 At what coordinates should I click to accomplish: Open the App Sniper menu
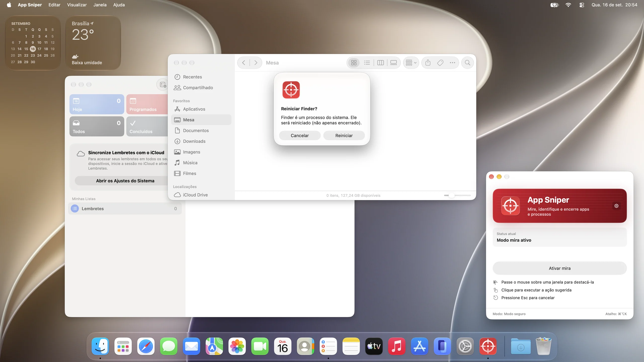(x=30, y=5)
